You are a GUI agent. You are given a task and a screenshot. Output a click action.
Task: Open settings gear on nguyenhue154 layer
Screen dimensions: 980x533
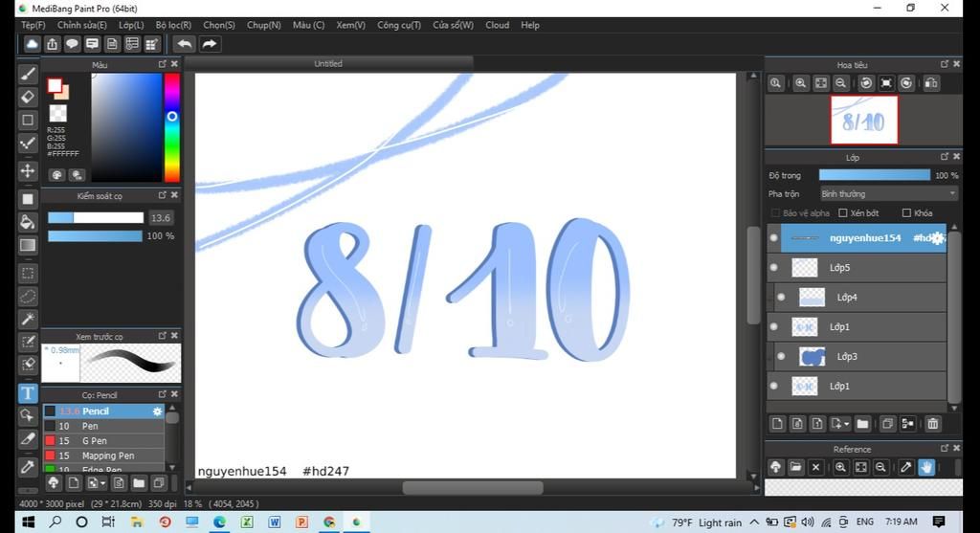(x=937, y=238)
